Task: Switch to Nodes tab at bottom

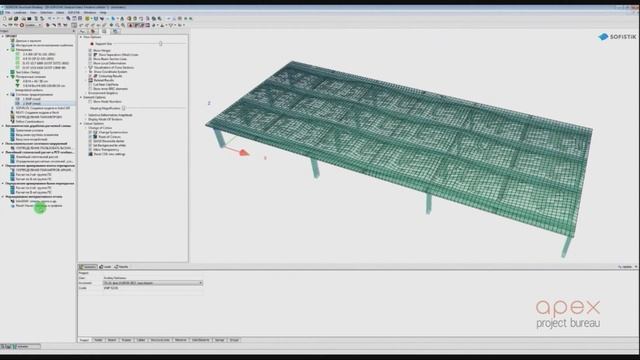Action: (98, 340)
